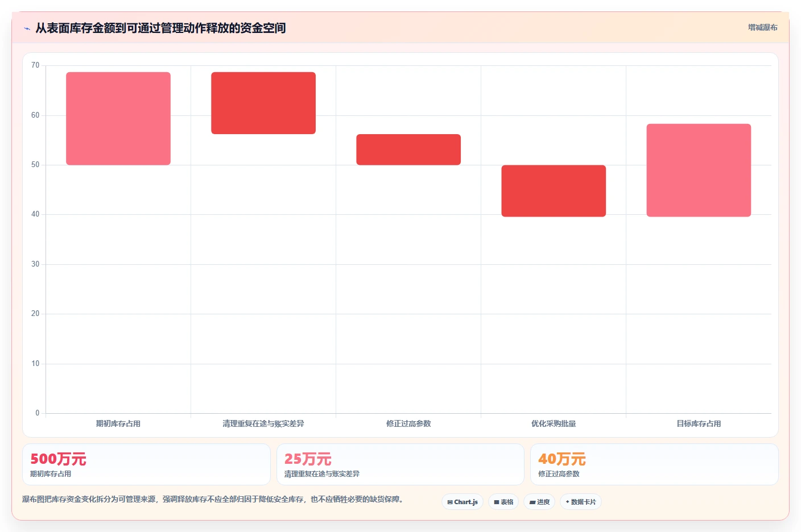
Task: Click the lightning icon beside the chart title
Action: (27, 28)
